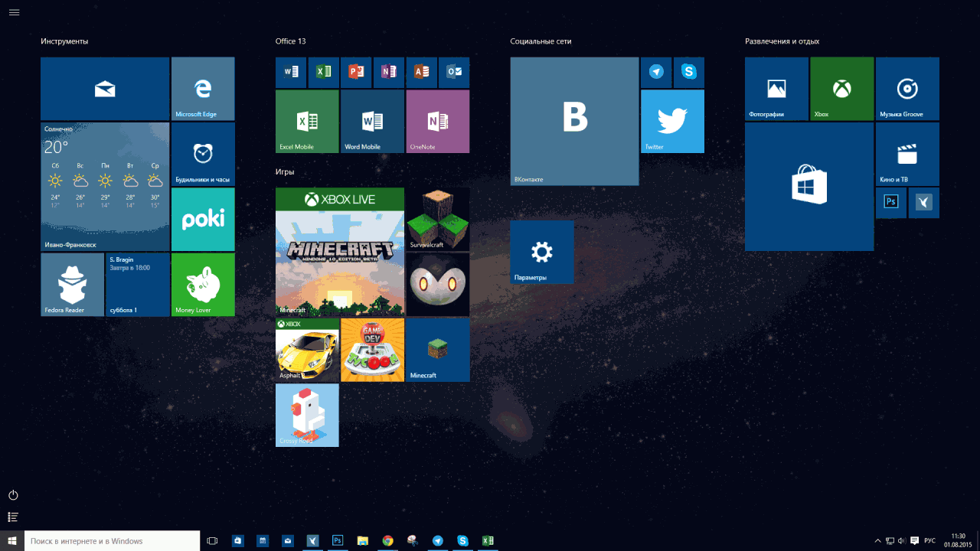980x551 pixels.
Task: Click the Развлечения и отдых group header
Action: click(x=782, y=41)
